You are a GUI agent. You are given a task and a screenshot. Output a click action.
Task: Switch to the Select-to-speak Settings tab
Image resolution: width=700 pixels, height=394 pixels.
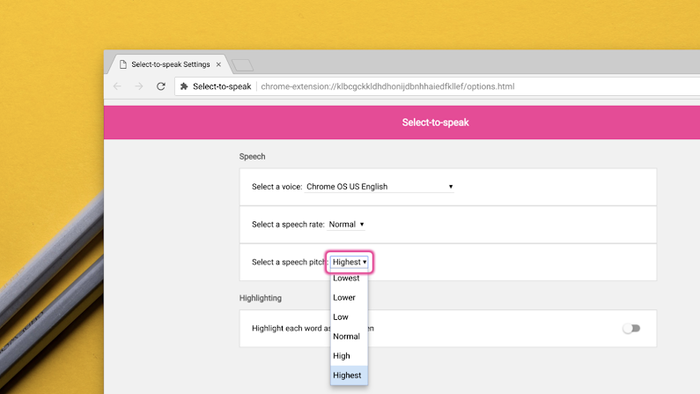tap(170, 65)
